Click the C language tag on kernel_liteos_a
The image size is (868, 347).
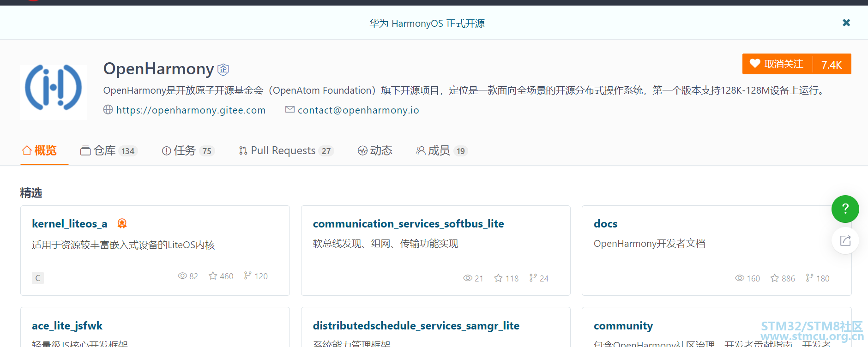click(38, 278)
